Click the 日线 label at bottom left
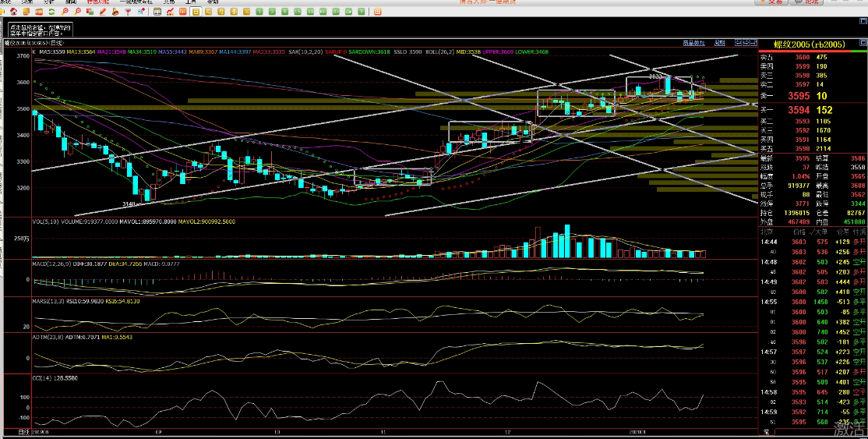Screen dimensions: 868x439 [24, 432]
